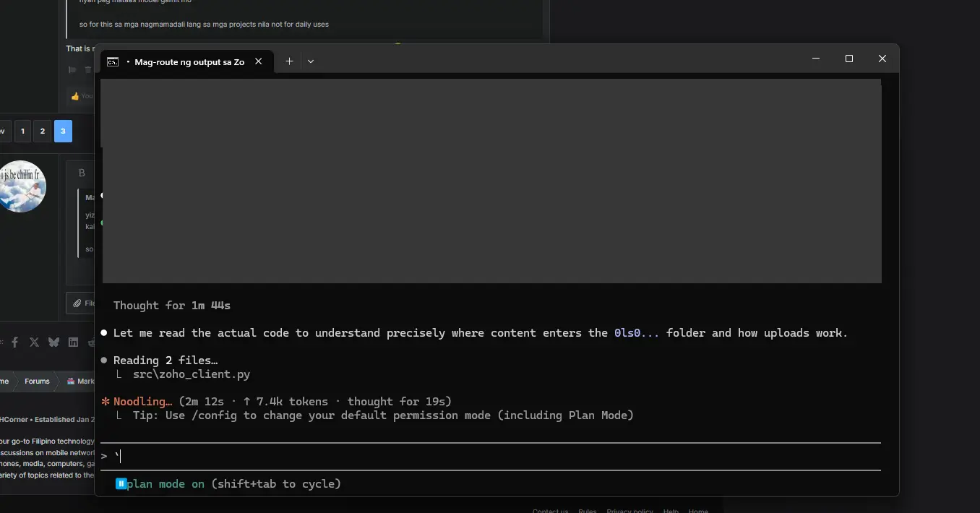Minimize the terminal window
The height and width of the screenshot is (513, 980).
[816, 59]
